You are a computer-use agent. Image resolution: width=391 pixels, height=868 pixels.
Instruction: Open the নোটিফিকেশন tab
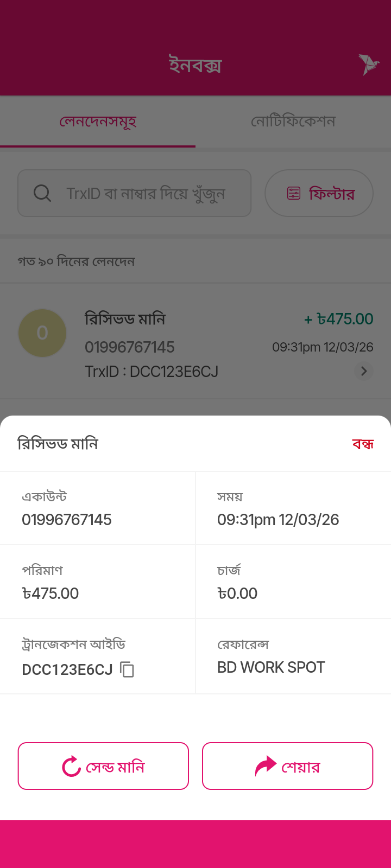click(293, 122)
